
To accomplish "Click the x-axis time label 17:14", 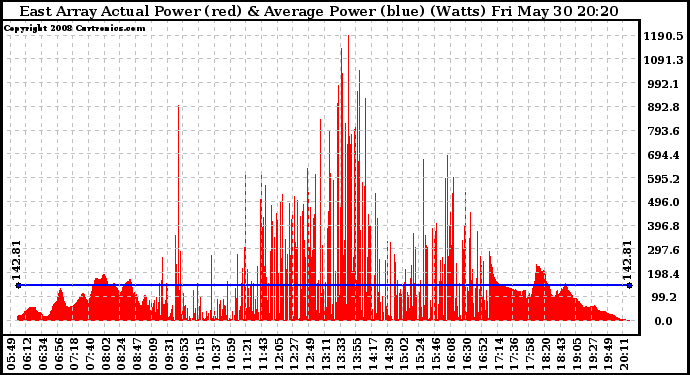I will (499, 354).
